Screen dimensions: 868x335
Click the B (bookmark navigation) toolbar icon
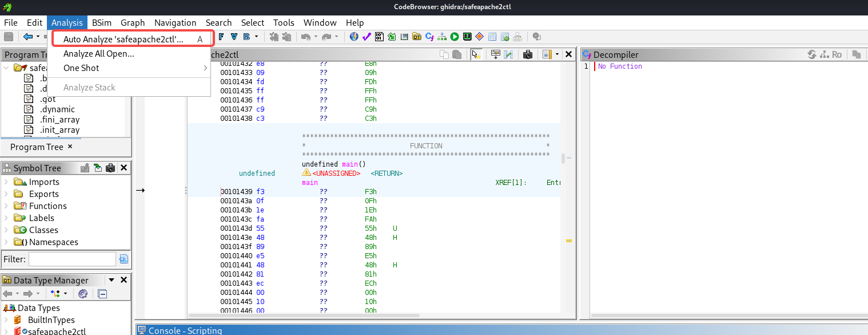click(x=246, y=37)
